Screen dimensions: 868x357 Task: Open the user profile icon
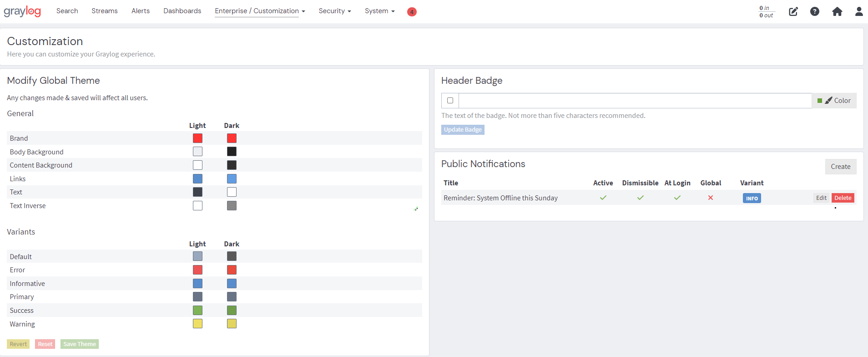click(x=858, y=11)
